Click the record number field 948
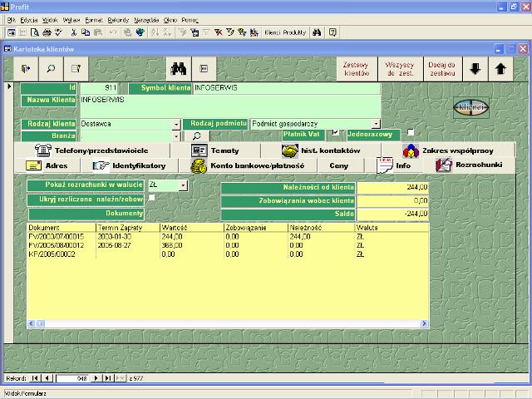 (72, 378)
